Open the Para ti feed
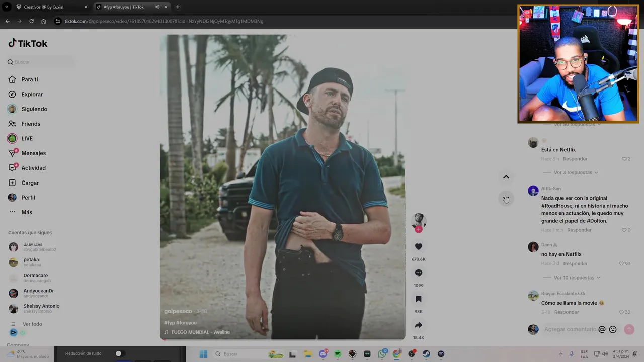The height and width of the screenshot is (362, 644). [x=23, y=79]
